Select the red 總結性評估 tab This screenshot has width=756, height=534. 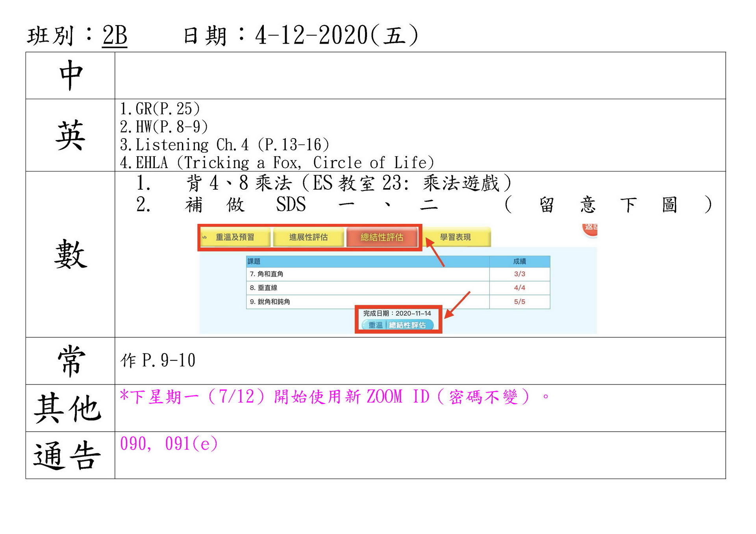(382, 237)
